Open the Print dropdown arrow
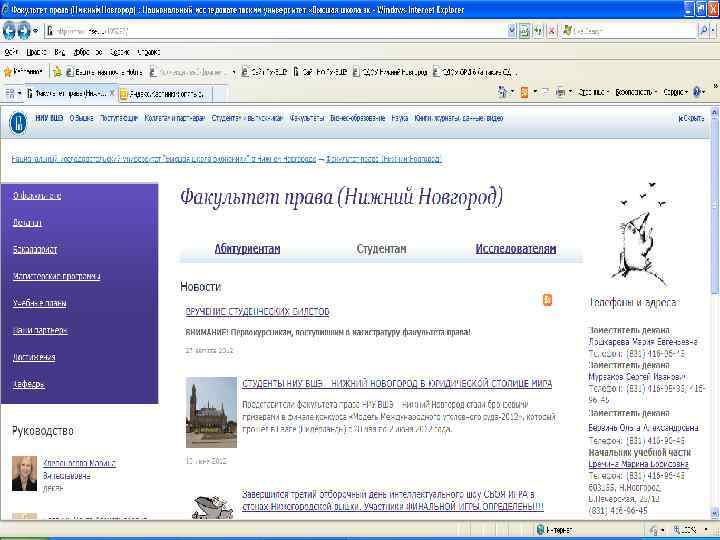This screenshot has width=720, height=540. (x=570, y=92)
